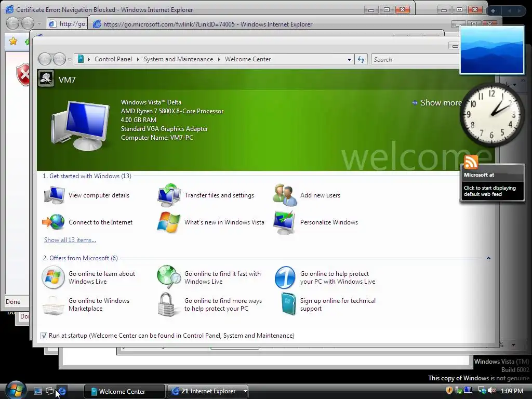Click the http://go. address field in IE window
Image resolution: width=532 pixels, height=399 pixels.
click(x=68, y=24)
